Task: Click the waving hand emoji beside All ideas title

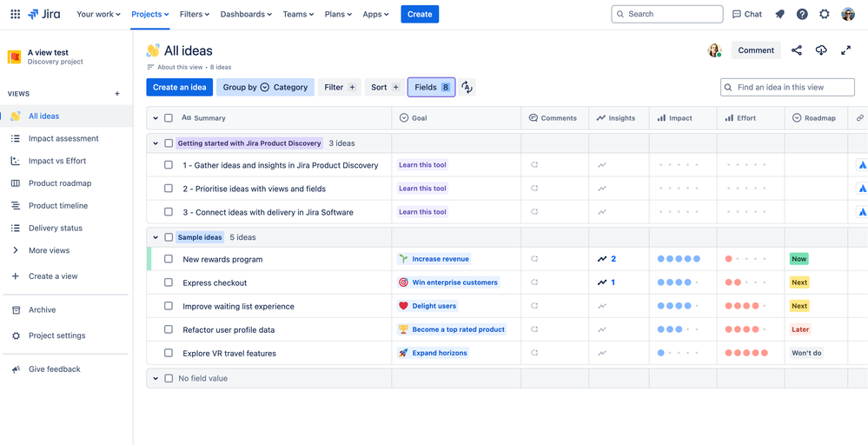Action: 153,50
